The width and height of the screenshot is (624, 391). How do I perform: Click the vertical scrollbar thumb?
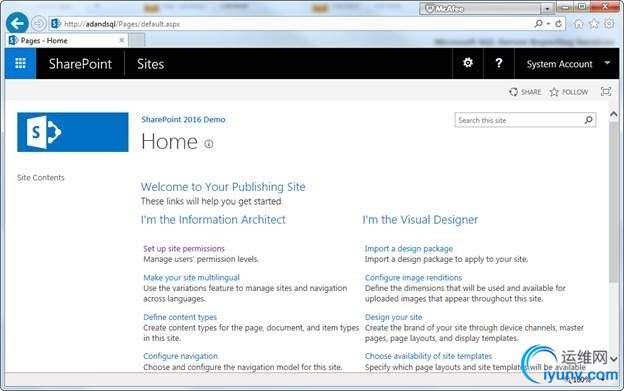614,202
